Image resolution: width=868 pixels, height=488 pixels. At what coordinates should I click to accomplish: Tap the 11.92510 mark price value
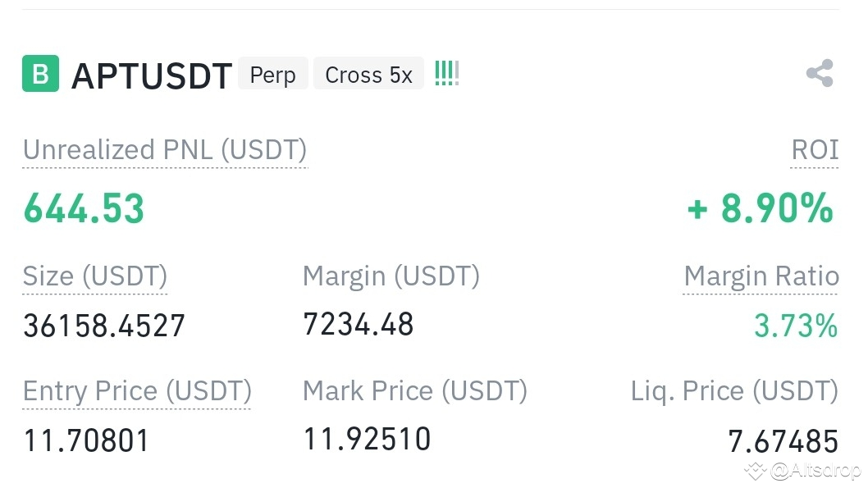pos(367,439)
